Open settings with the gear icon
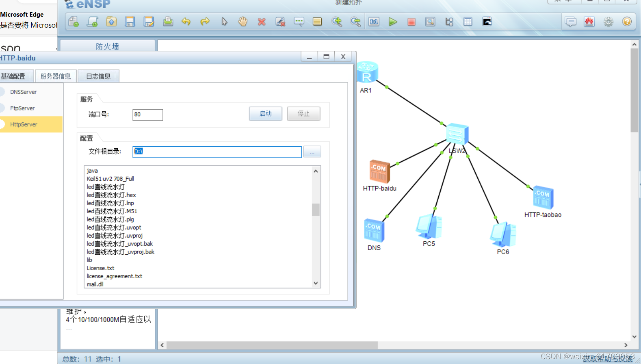 pos(608,22)
